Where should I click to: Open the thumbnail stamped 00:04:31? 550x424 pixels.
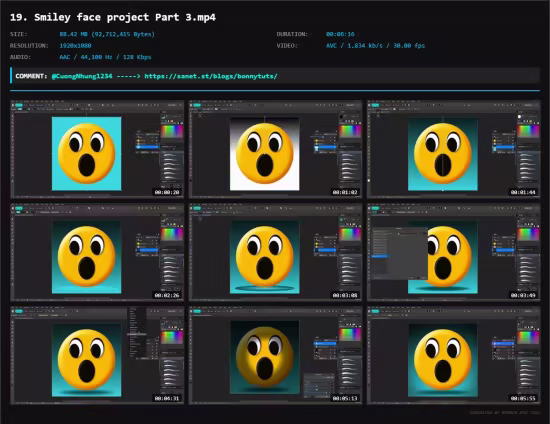click(x=97, y=355)
